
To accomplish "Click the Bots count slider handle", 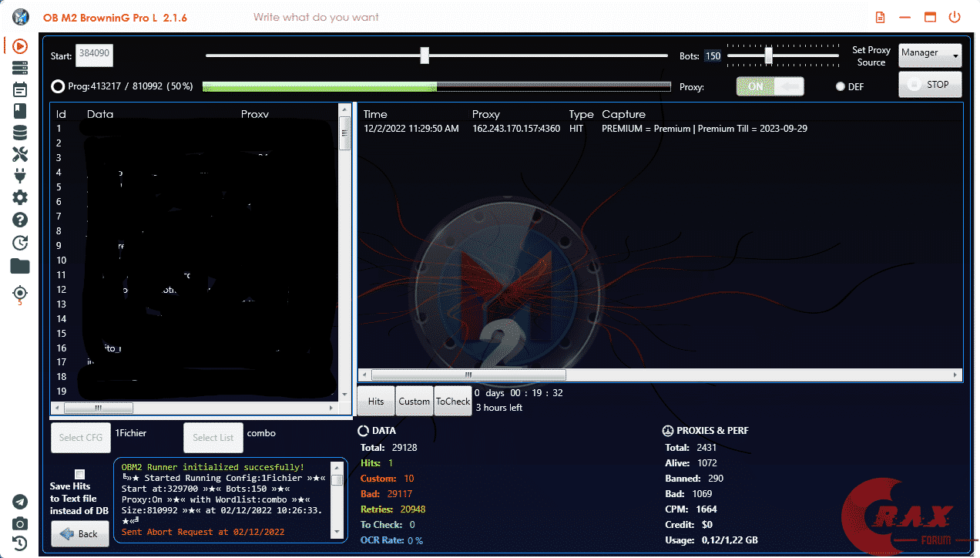I will (768, 55).
